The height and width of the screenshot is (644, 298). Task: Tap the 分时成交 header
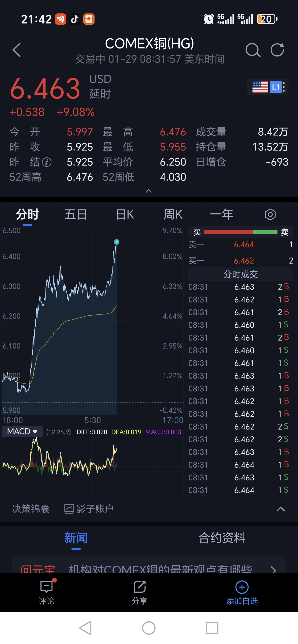click(241, 274)
